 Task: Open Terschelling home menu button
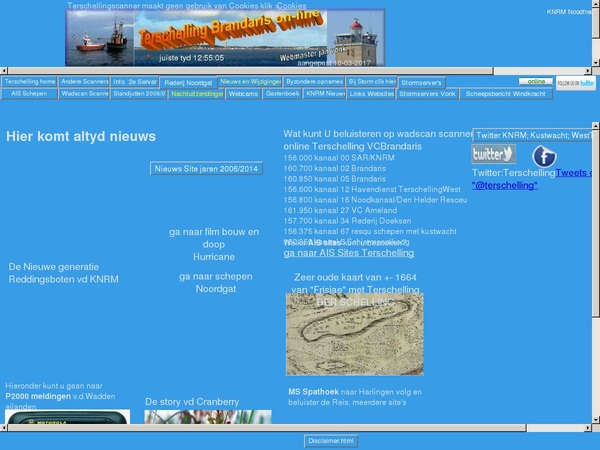(29, 82)
